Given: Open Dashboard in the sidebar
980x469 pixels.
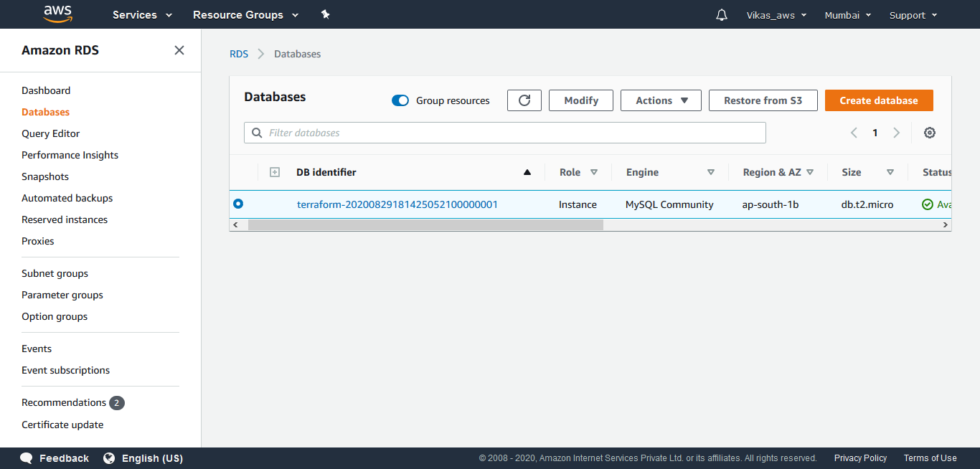Looking at the screenshot, I should [x=46, y=90].
